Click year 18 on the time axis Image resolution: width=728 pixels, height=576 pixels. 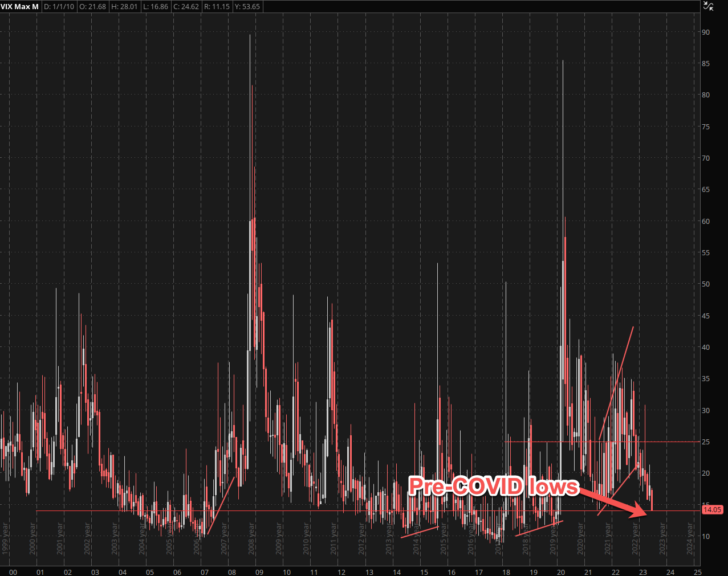pos(506,572)
